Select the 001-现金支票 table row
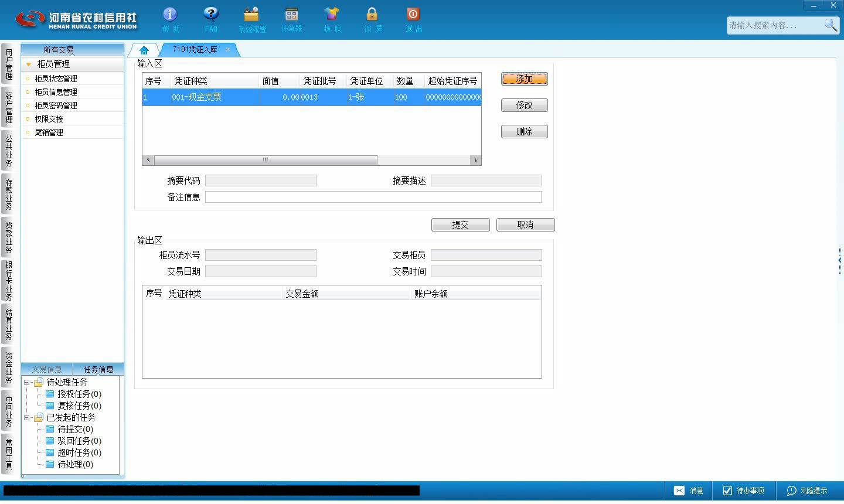 pos(311,97)
